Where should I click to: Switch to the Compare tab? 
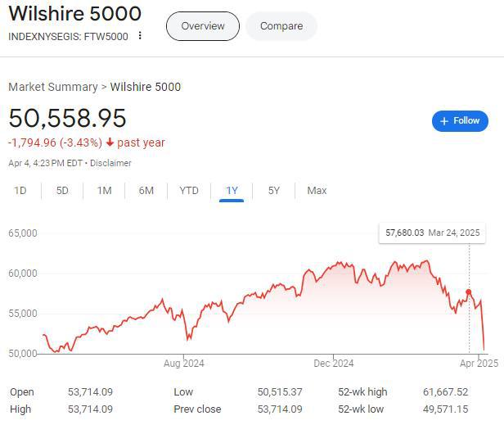coord(281,26)
